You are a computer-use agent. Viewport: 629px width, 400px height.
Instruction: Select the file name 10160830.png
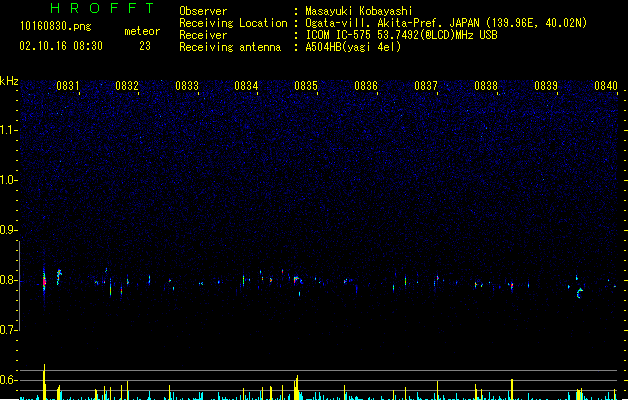coord(56,26)
